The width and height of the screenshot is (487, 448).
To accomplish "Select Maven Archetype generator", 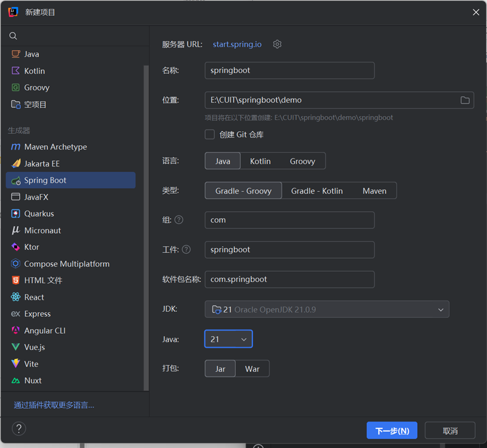I will [x=71, y=147].
